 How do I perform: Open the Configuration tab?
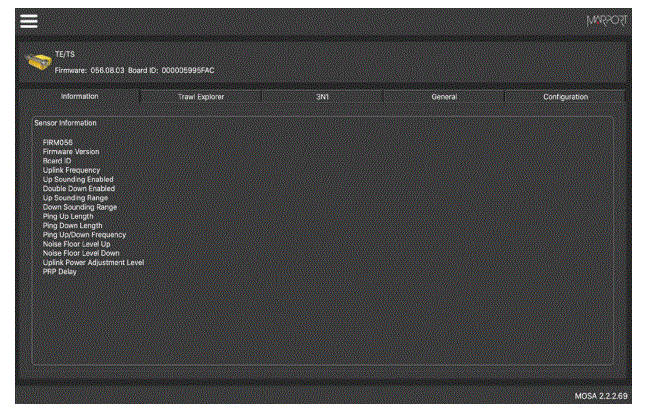pyautogui.click(x=566, y=97)
